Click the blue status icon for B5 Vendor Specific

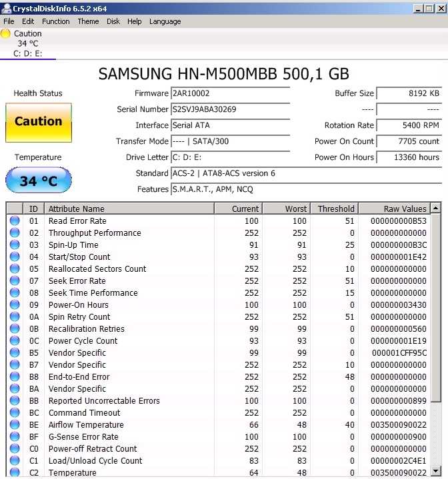(x=15, y=352)
